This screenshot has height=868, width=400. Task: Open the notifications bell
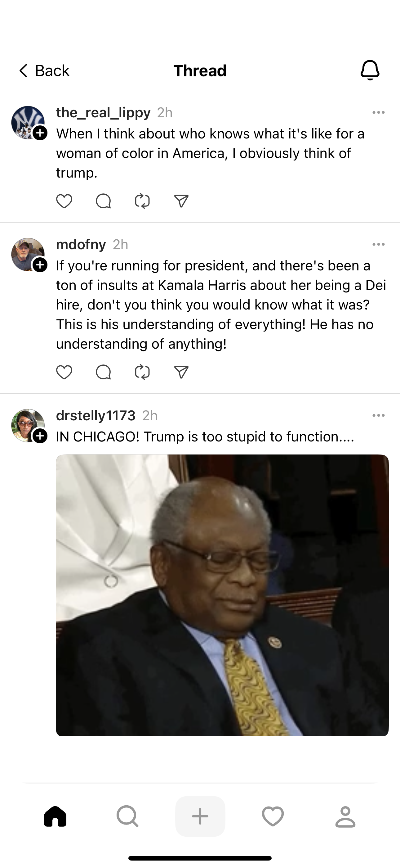pos(370,70)
